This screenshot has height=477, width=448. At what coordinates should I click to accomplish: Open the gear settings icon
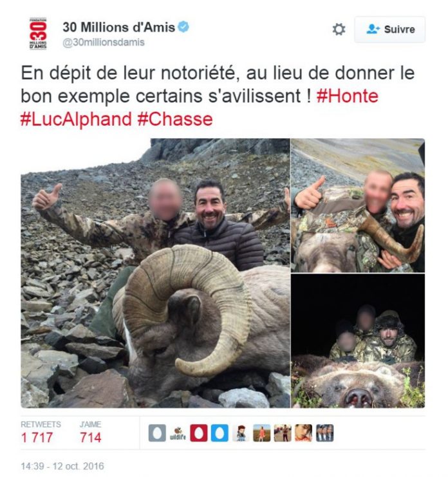coord(339,30)
